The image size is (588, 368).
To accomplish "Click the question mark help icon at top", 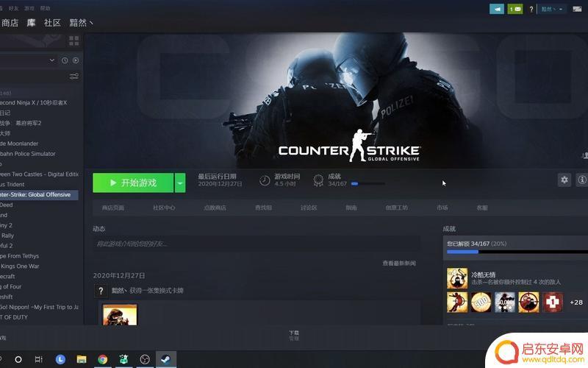I will click(531, 10).
